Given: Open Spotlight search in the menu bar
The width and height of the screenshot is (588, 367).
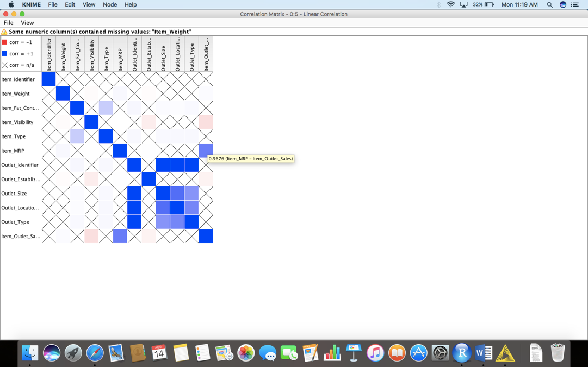Looking at the screenshot, I should coord(549,5).
